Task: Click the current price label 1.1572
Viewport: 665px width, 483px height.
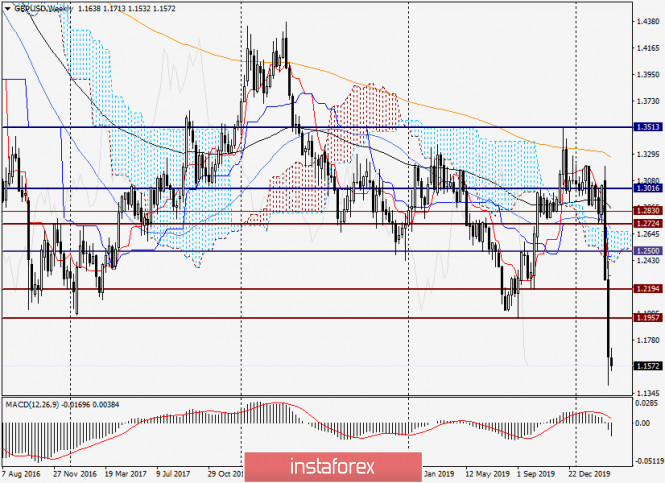Action: (x=648, y=366)
